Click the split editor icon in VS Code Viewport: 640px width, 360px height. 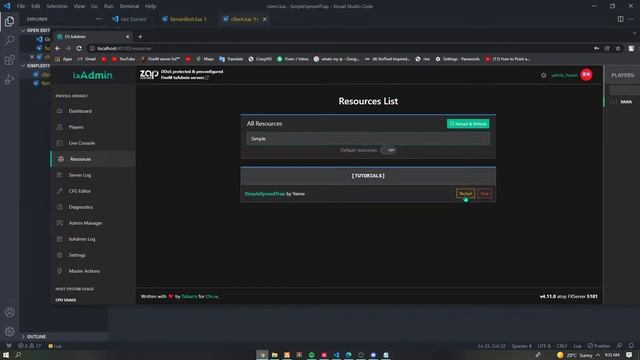click(620, 19)
